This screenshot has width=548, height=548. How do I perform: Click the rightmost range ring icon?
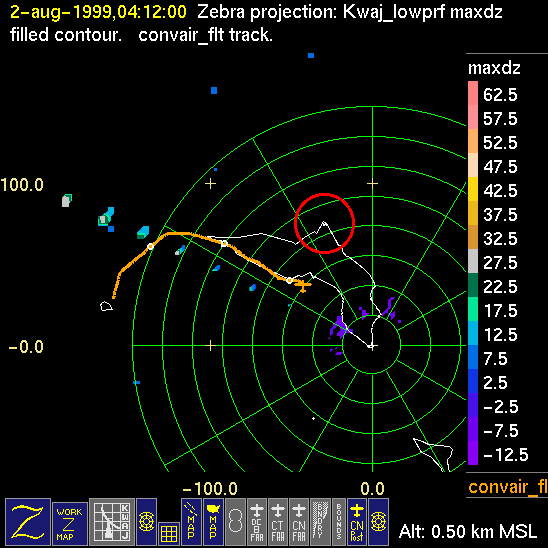pyautogui.click(x=378, y=522)
